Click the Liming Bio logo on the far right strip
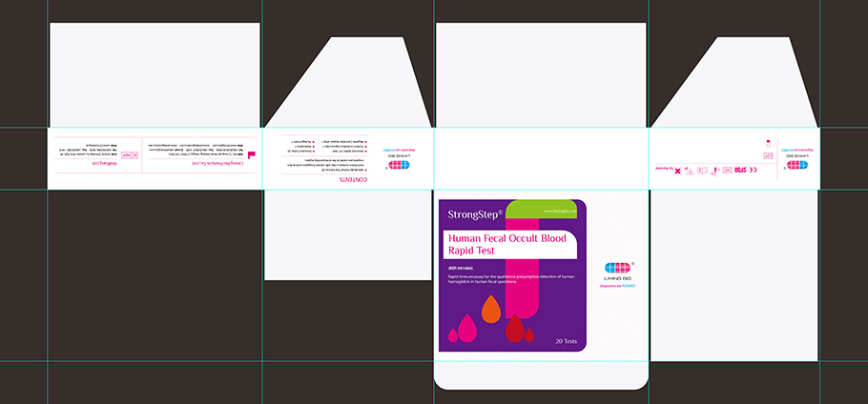Viewport: 868px width, 404px height. coord(795,165)
